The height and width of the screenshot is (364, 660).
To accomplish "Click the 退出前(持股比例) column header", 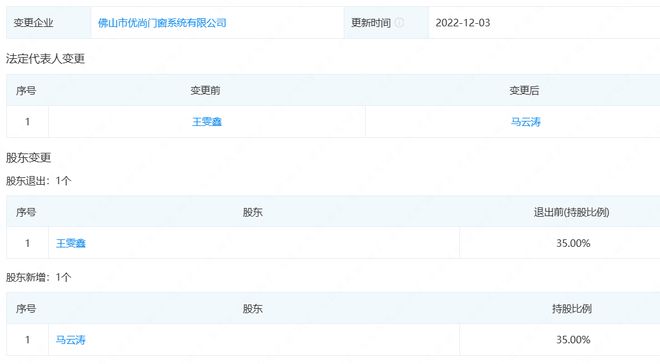I will 571,212.
